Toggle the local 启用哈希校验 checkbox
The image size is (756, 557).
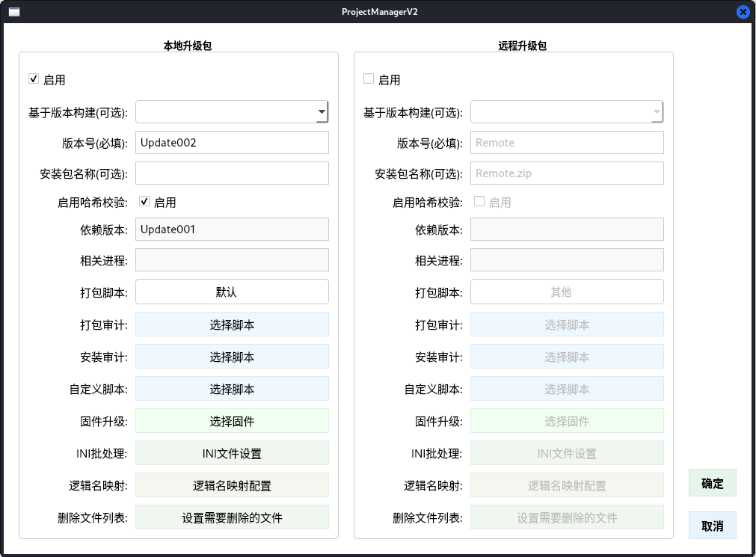tap(145, 202)
